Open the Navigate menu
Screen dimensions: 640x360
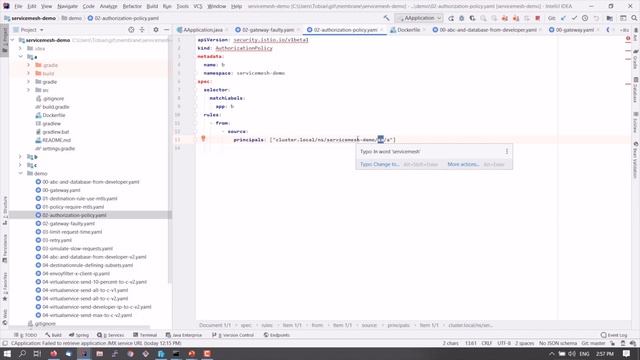tap(67, 6)
